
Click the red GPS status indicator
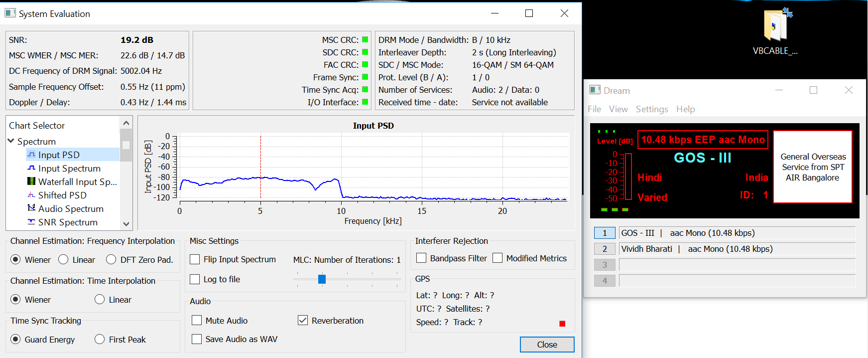562,324
